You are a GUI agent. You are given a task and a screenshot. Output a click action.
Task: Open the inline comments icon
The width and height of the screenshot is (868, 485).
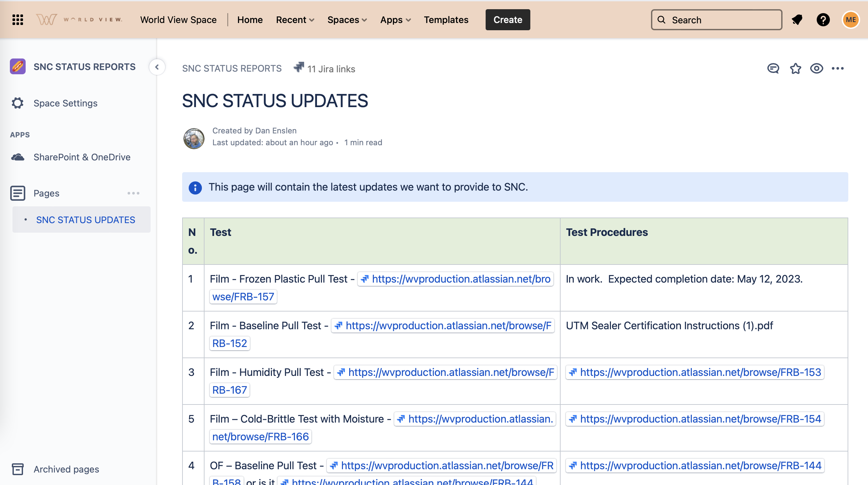[x=773, y=68]
